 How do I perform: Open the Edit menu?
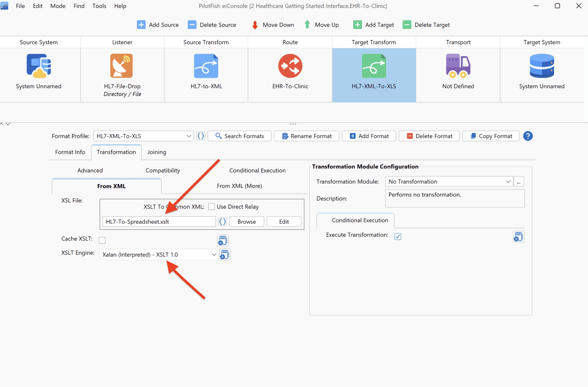pyautogui.click(x=38, y=6)
